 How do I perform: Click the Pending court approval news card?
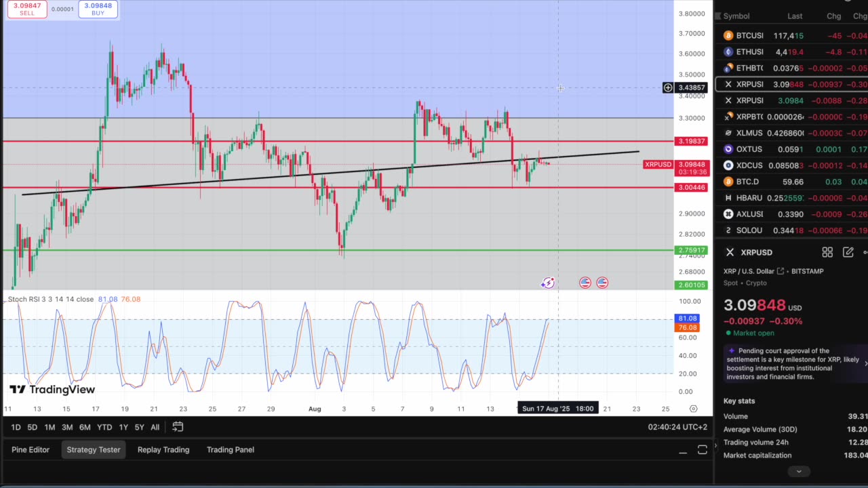tap(794, 364)
